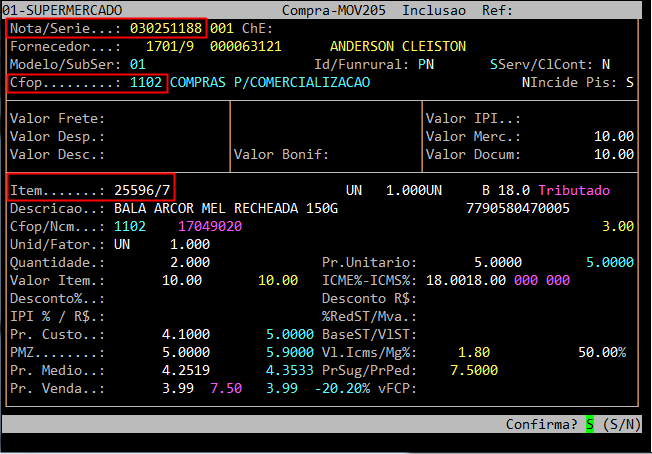652x454 pixels.
Task: Select the barcode 7790580470005
Action: [518, 208]
